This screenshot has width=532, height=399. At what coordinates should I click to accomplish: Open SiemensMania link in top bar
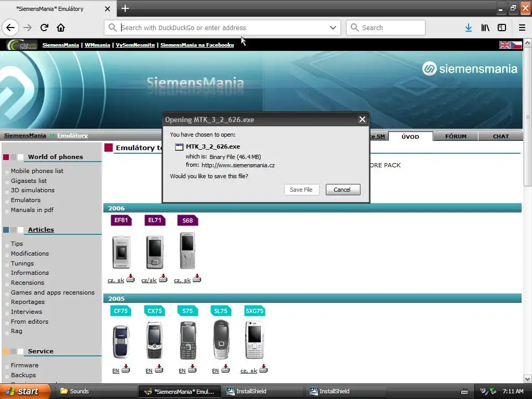[60, 45]
